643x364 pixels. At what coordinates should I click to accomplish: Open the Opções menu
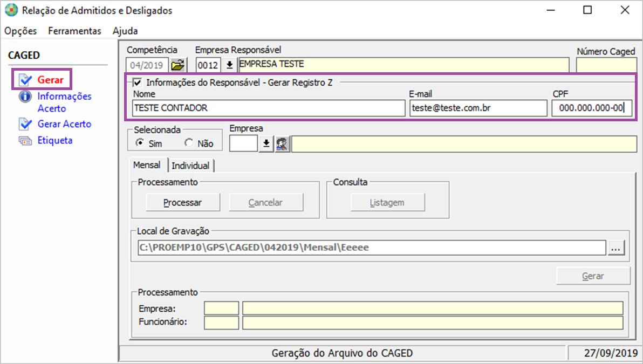click(x=20, y=31)
